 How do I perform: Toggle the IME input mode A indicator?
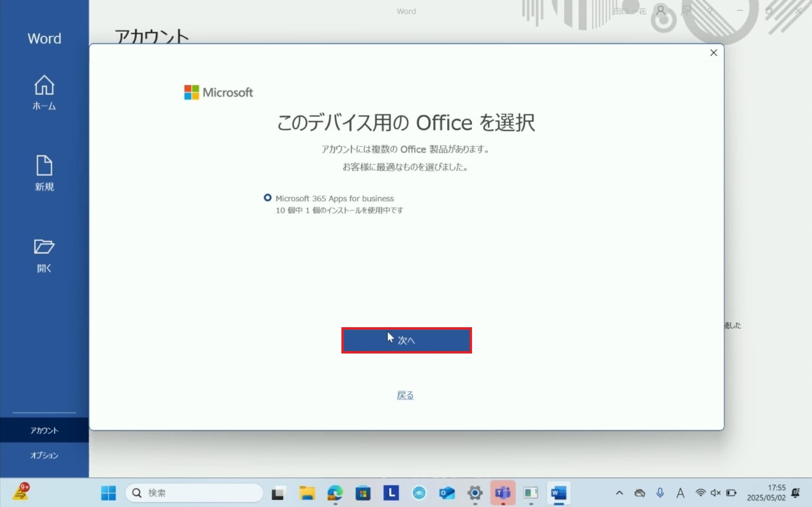[x=680, y=493]
